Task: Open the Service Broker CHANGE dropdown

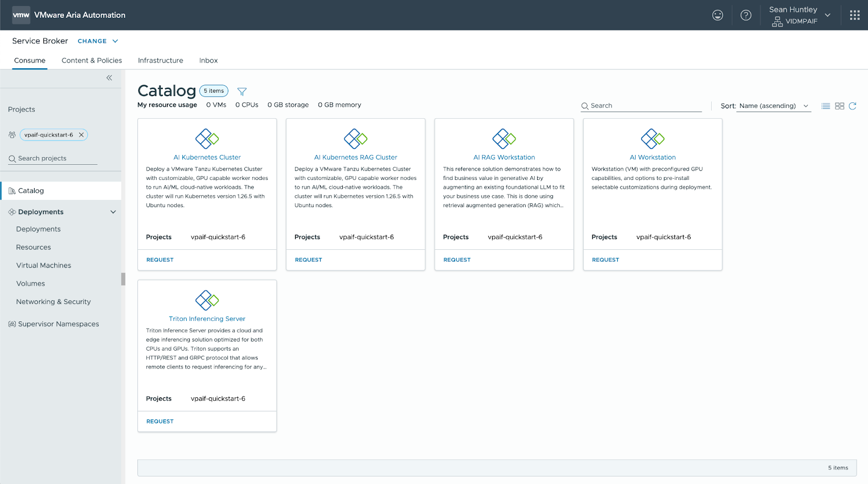Action: (x=98, y=41)
